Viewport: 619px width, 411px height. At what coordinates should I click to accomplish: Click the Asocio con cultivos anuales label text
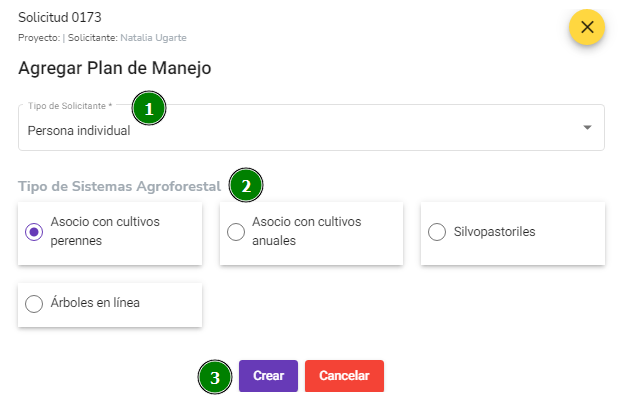(306, 231)
